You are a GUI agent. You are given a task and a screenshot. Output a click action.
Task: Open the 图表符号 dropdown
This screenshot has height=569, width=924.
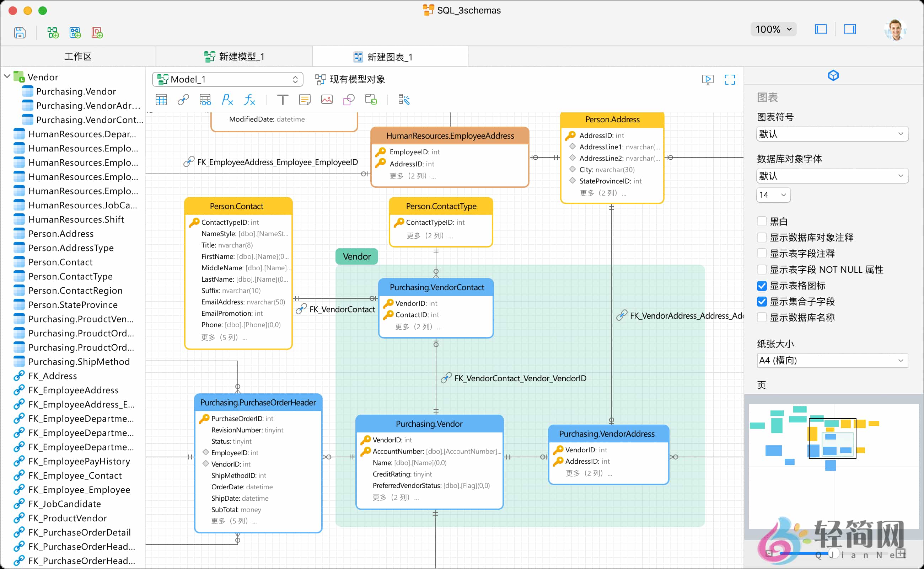point(832,134)
